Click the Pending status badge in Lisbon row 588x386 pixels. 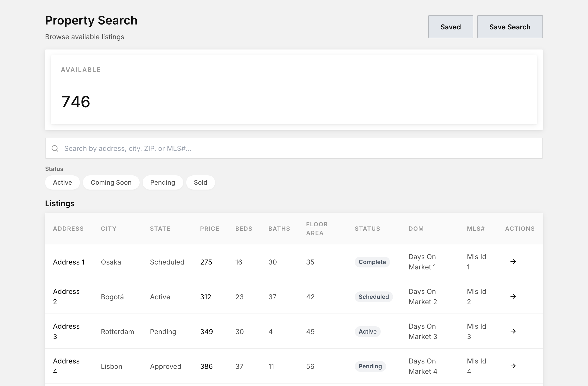[370, 366]
